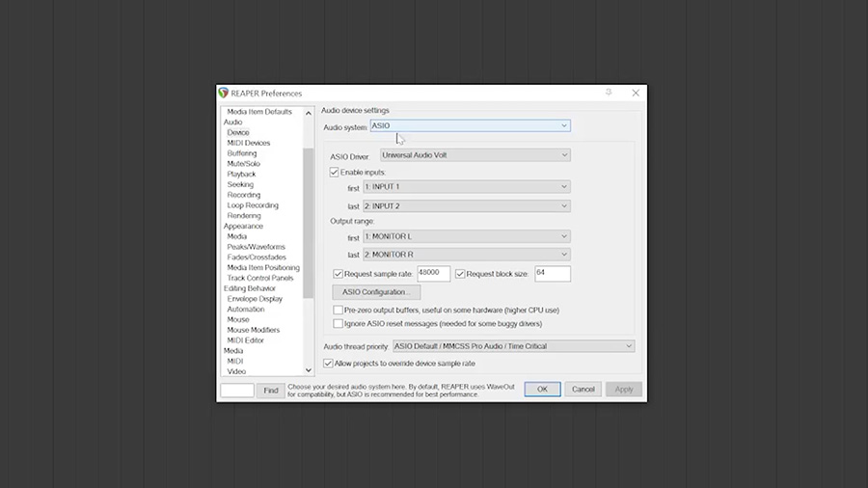The image size is (868, 488).
Task: Select Recording in the preferences tree
Action: pyautogui.click(x=244, y=195)
